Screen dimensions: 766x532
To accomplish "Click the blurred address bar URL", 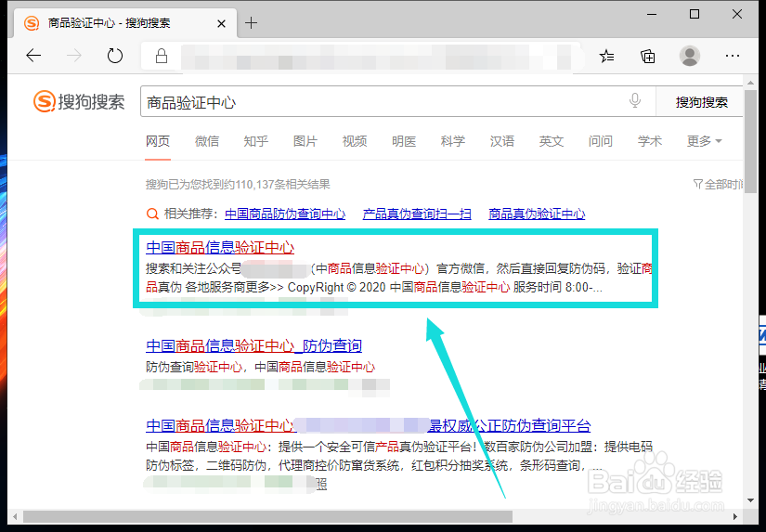I will tap(376, 57).
